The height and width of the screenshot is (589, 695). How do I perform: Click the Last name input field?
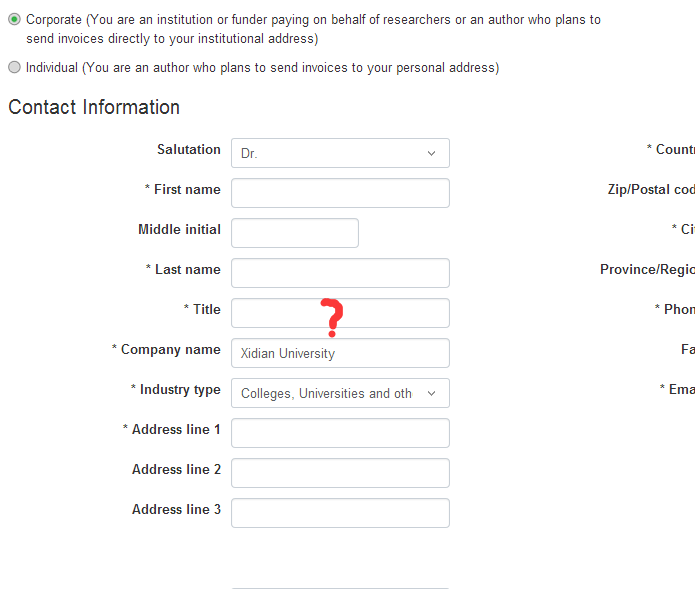click(340, 273)
